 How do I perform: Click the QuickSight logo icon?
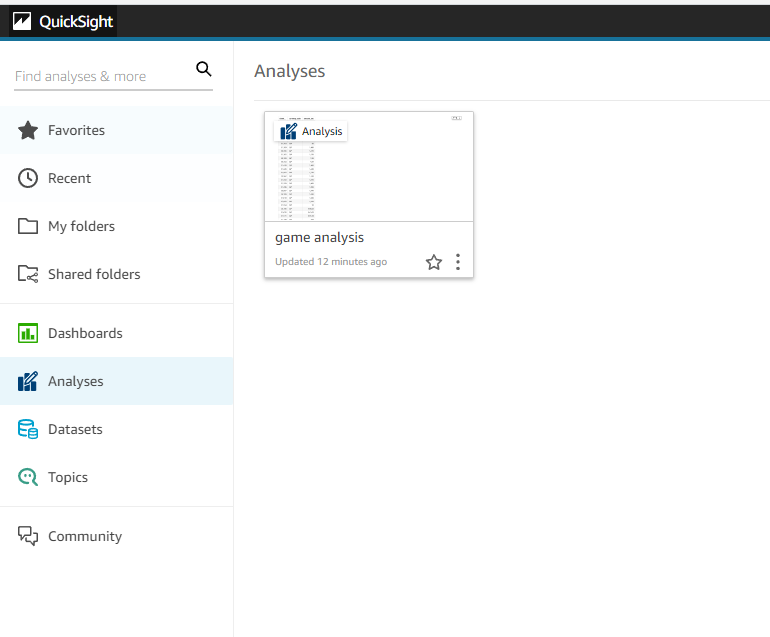tap(22, 22)
